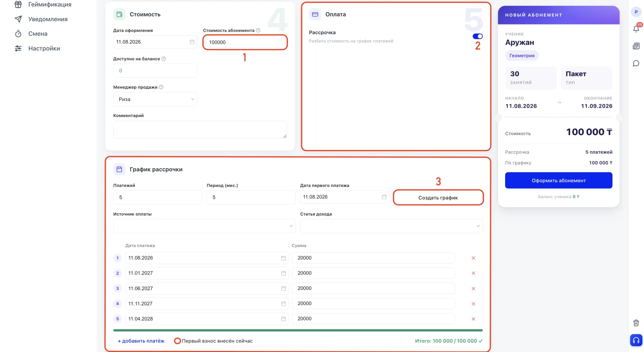Click the Геймификация gift icon
Screen dimensions: 644x352
point(18,4)
